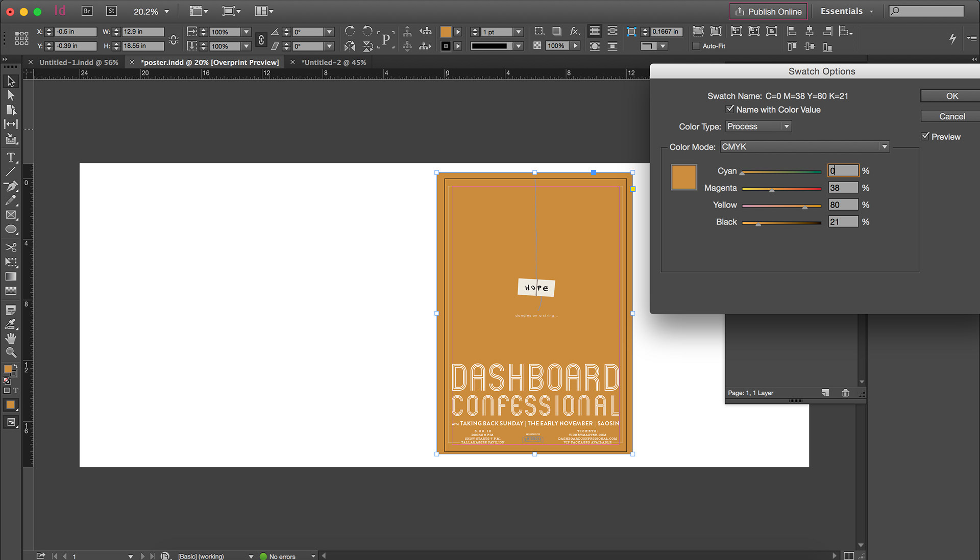
Task: Click Fit Content Proportionally icon
Action: coord(716,31)
